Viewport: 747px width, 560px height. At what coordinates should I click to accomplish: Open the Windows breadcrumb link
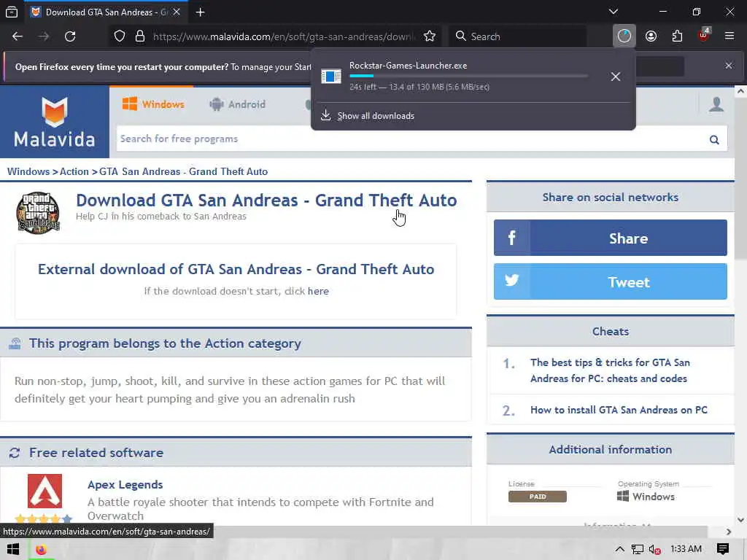[x=28, y=171]
